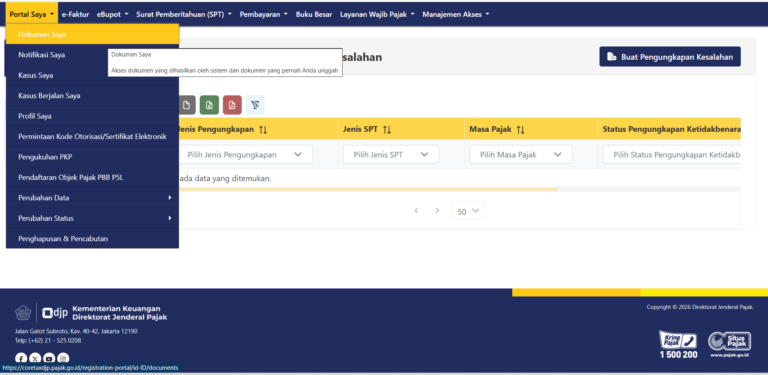Sort by Jenis Pengungkapan column arrows
Image resolution: width=768 pixels, height=375 pixels.
[x=263, y=130]
